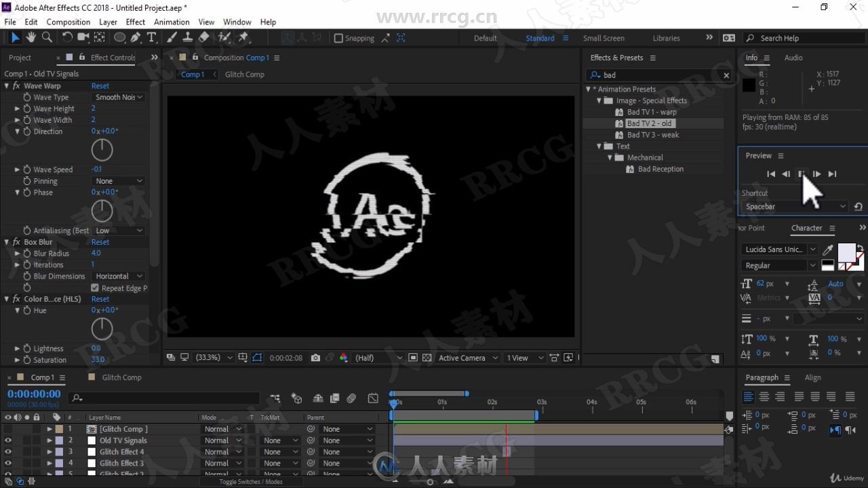Clear the effects search field
868x488 pixels.
[x=726, y=75]
